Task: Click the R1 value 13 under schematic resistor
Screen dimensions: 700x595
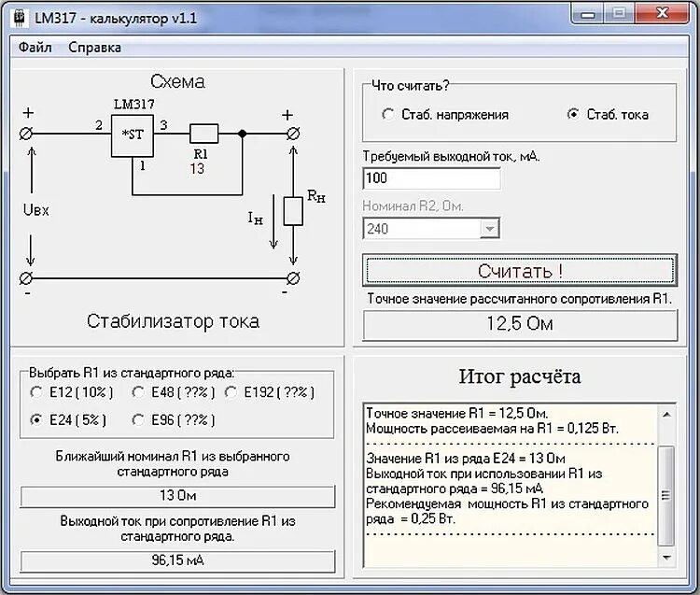Action: pos(197,169)
